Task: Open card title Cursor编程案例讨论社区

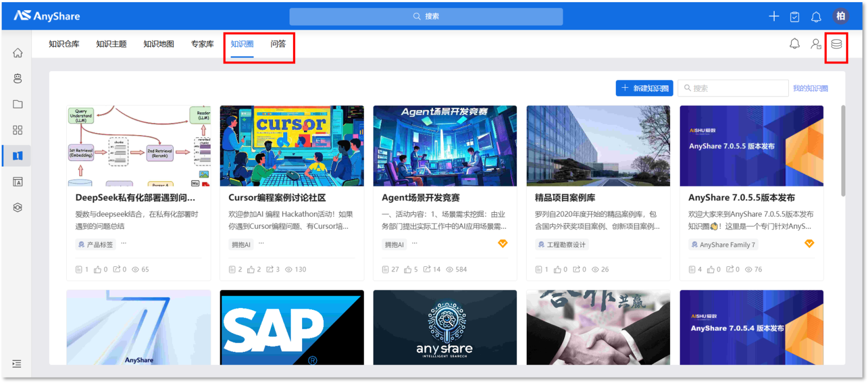Action: [x=277, y=198]
